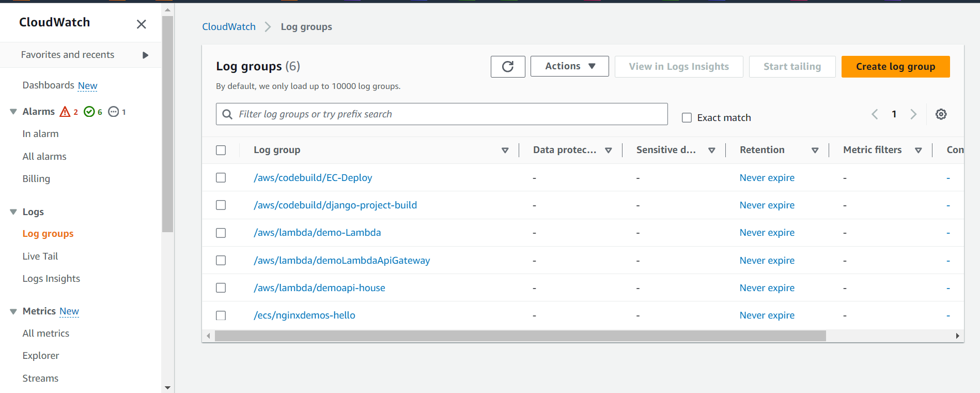The width and height of the screenshot is (980, 393).
Task: Click the search magnifier icon
Action: (x=227, y=114)
